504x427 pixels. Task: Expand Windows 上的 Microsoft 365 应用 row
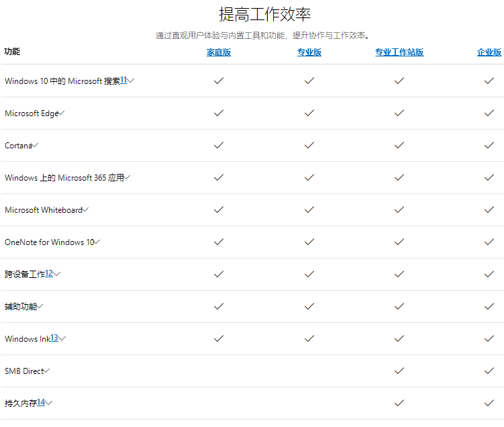pyautogui.click(x=127, y=177)
